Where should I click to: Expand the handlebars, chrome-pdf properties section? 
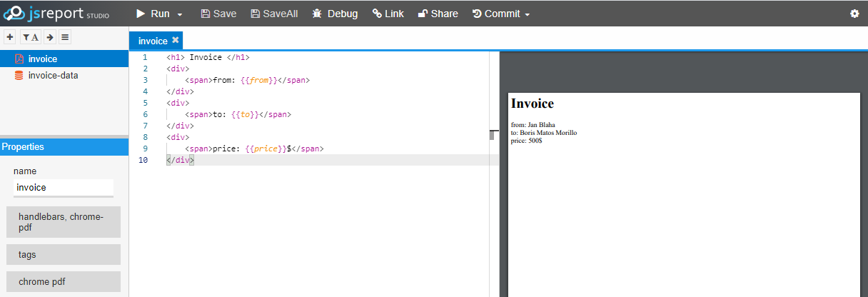pos(64,222)
